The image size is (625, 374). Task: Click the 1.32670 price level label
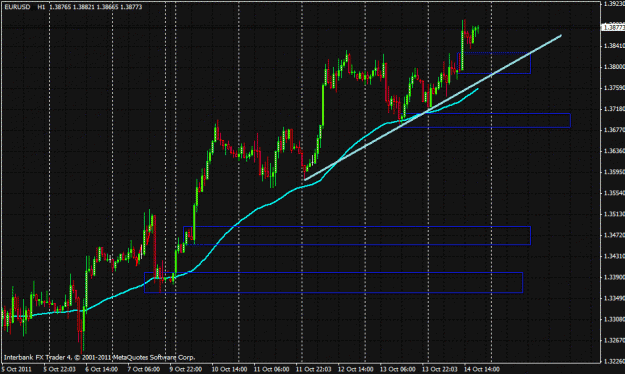tap(614, 341)
